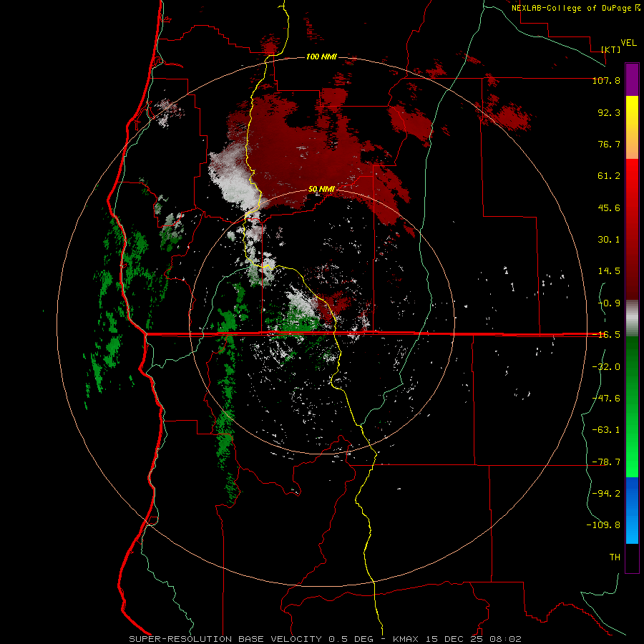Image resolution: width=644 pixels, height=644 pixels.
Task: Click the 45.6 scale value
Action: tap(609, 208)
